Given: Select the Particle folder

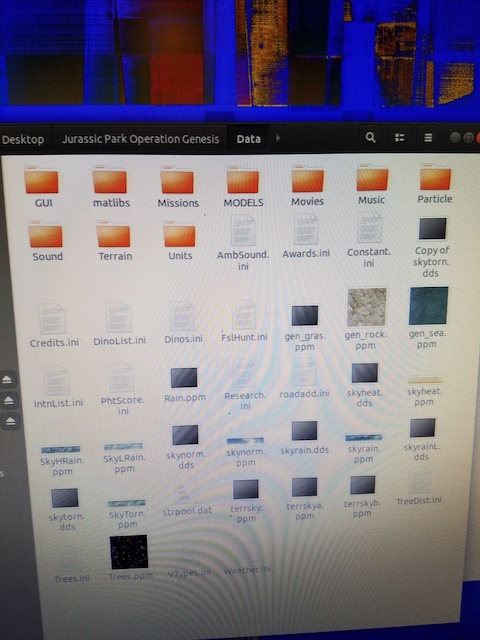Looking at the screenshot, I should click(x=435, y=184).
